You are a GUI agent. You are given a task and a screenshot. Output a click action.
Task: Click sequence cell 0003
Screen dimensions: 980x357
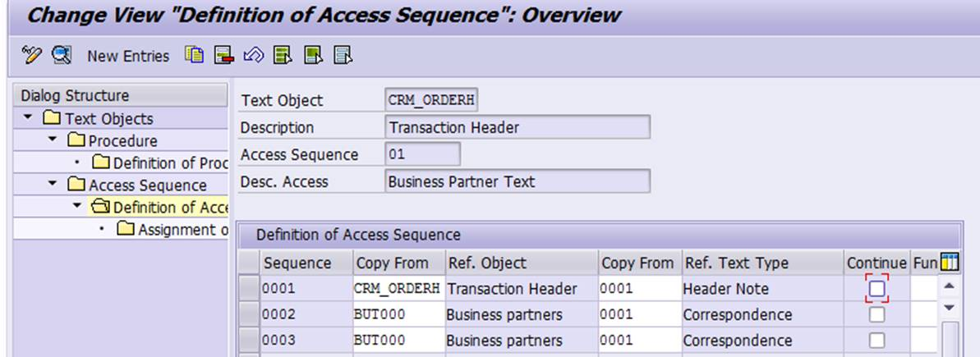coord(307,340)
